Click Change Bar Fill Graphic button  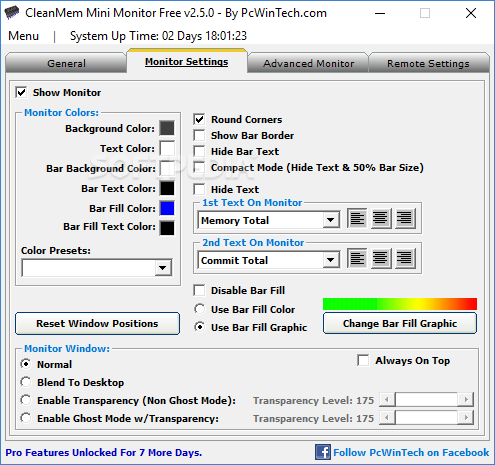point(400,323)
